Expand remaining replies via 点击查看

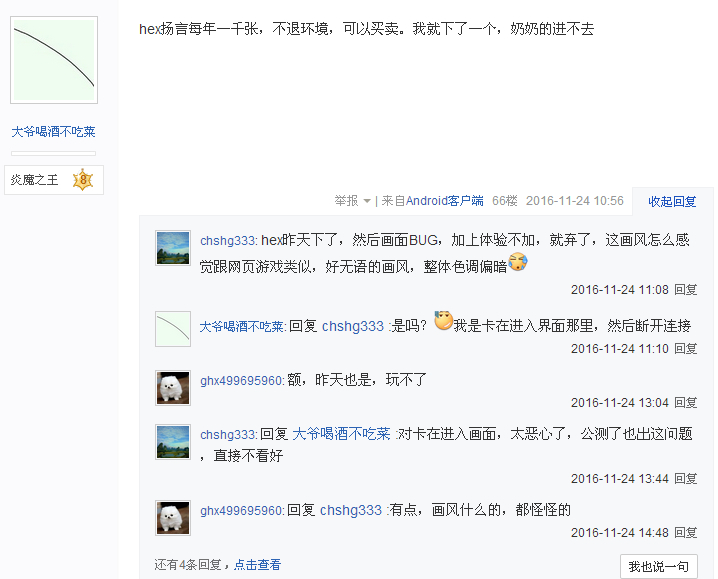tap(257, 565)
